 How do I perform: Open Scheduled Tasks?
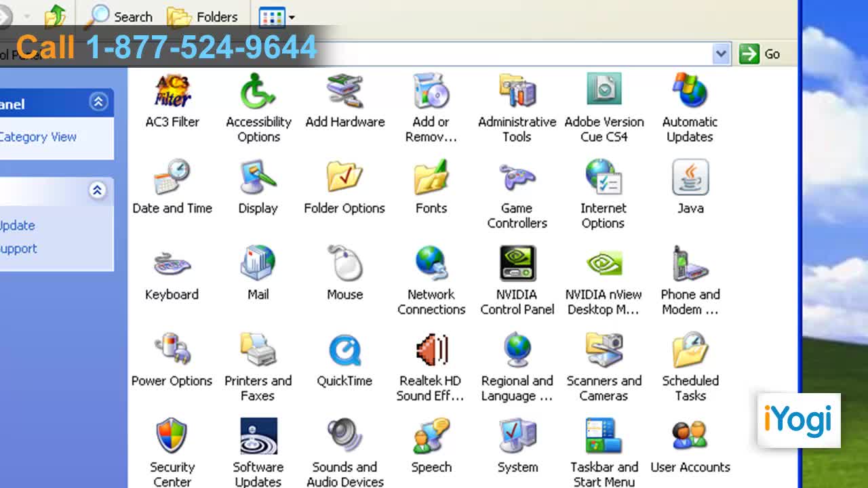point(690,367)
